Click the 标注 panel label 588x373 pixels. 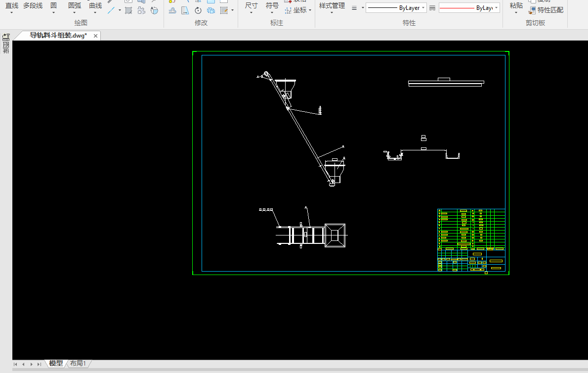[277, 23]
